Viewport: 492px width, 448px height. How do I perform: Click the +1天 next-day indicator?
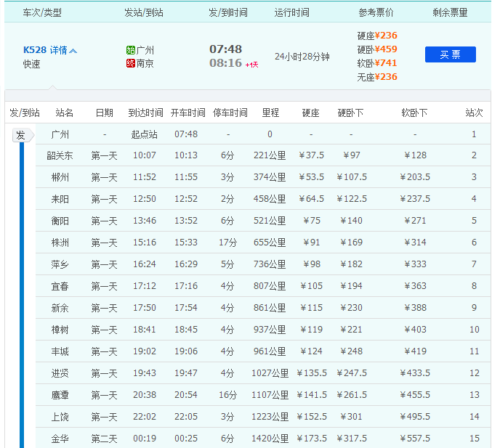[x=251, y=65]
